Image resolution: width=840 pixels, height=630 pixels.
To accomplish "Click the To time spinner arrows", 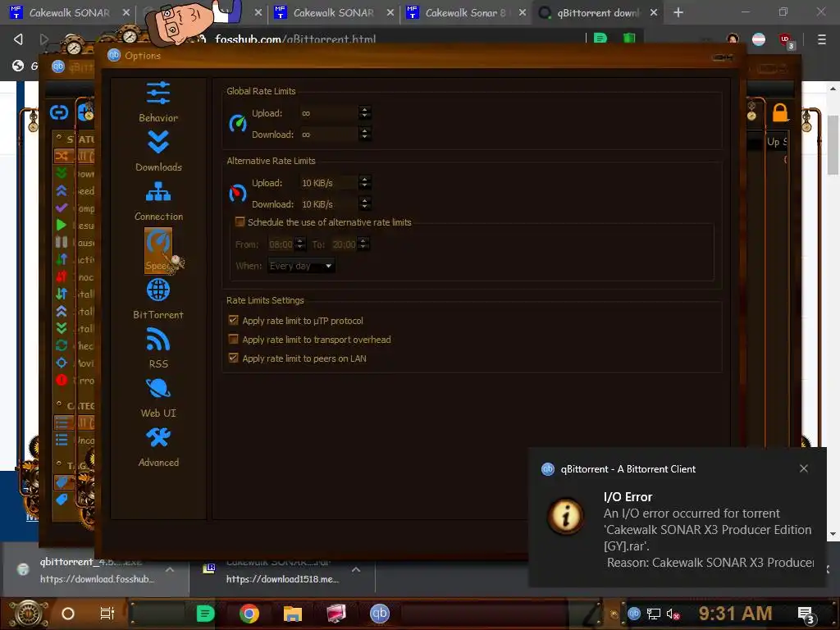I will (363, 244).
